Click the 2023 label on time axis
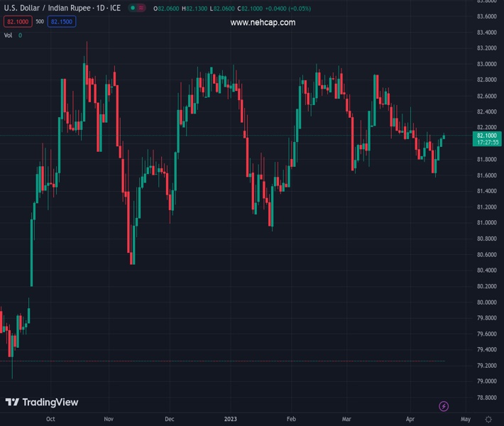Screen dimensions: 504x426 coord(231,420)
